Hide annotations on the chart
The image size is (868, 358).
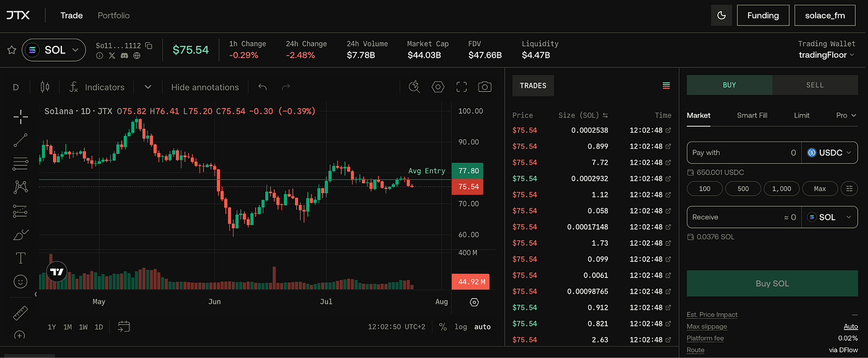[205, 87]
